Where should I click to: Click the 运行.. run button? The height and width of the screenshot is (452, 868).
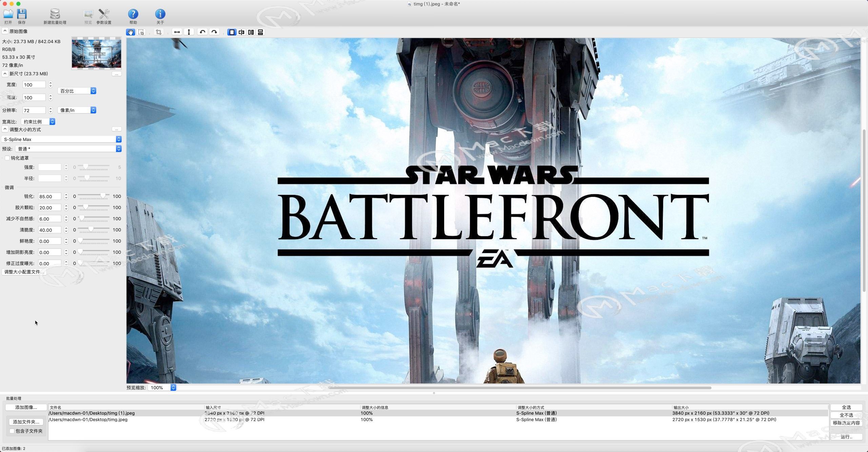846,437
